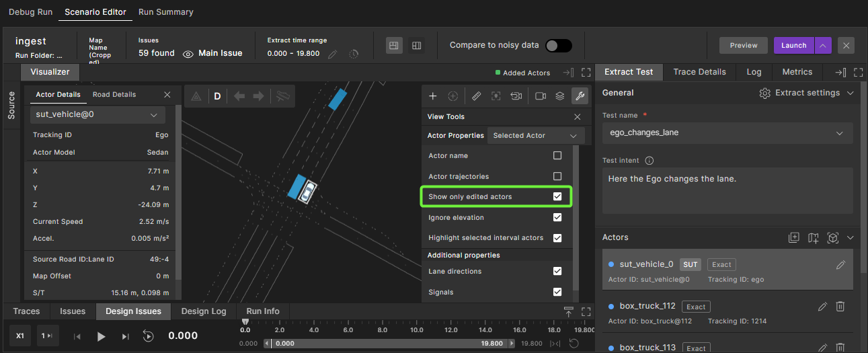Click the Extract settings gear icon
Image resolution: width=868 pixels, height=353 pixels.
coord(764,93)
